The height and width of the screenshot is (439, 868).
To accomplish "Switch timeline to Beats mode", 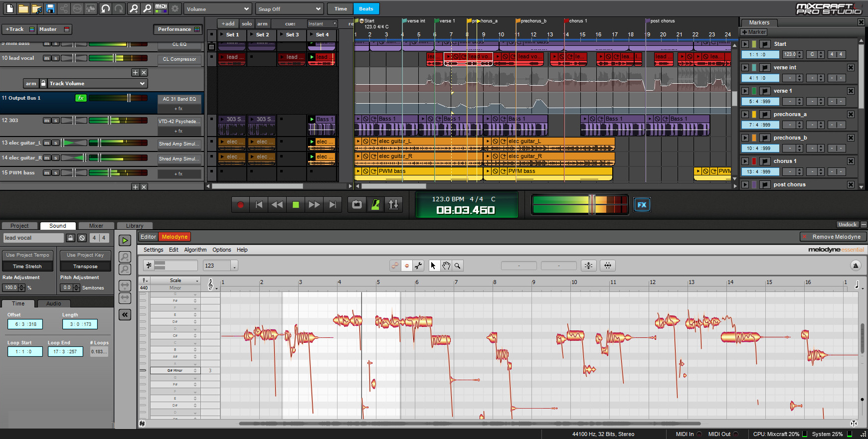I will coord(366,8).
